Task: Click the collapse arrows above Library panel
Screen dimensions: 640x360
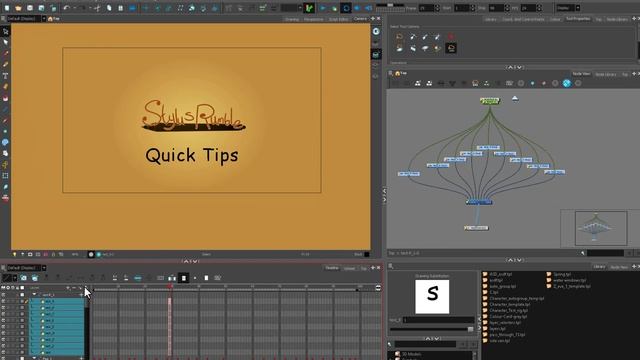Action: [514, 260]
